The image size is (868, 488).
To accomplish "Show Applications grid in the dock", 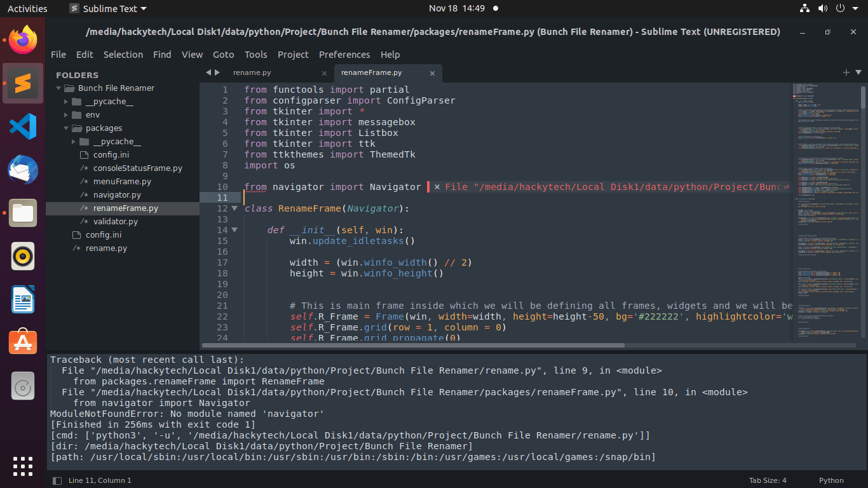I will pos(23,466).
